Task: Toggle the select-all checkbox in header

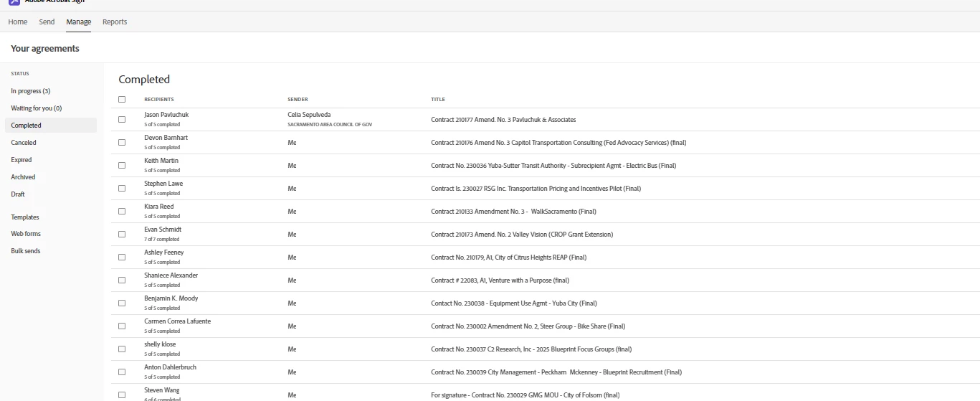Action: (x=122, y=100)
